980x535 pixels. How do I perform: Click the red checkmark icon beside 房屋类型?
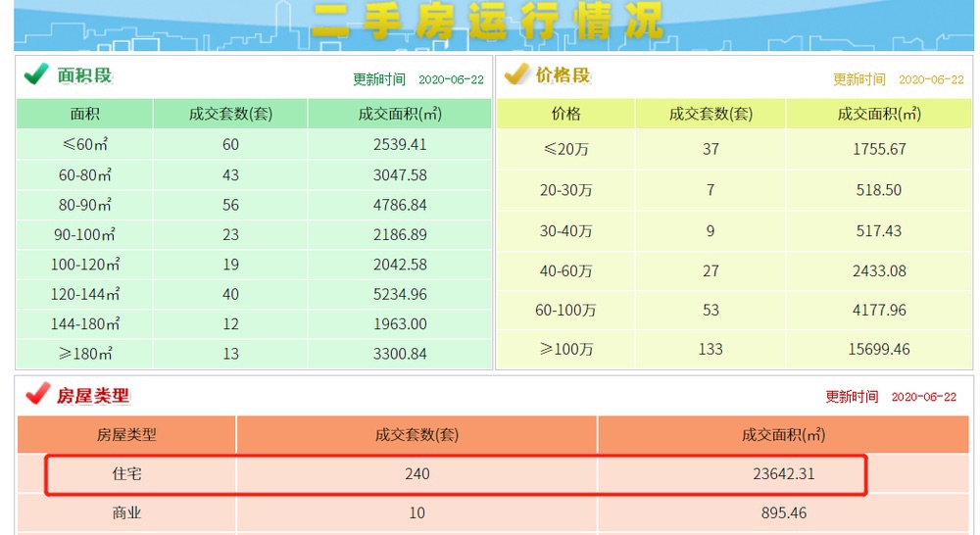[x=37, y=394]
